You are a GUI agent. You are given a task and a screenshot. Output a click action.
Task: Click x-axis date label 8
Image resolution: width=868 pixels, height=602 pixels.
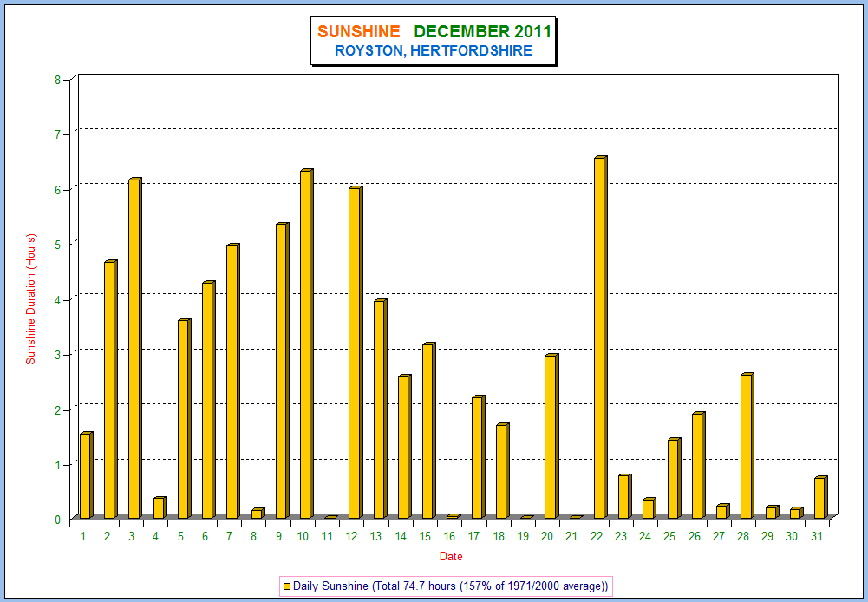253,537
